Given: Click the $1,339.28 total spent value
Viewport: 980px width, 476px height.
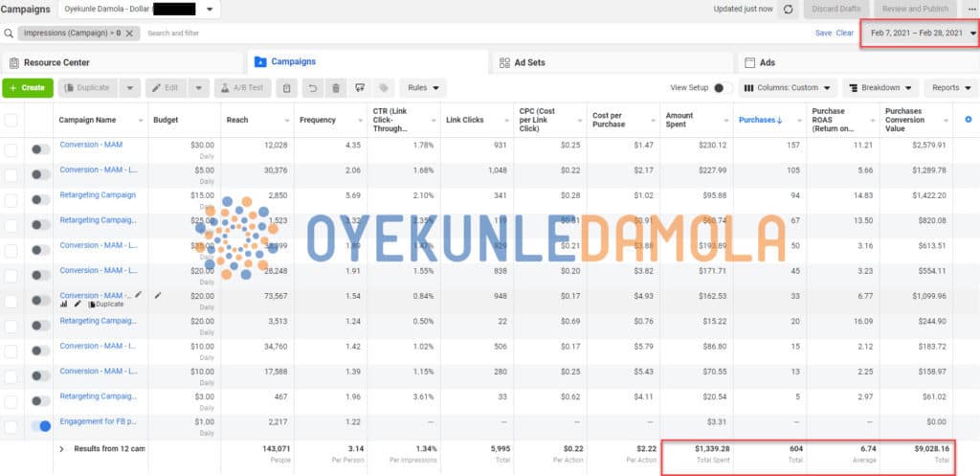Looking at the screenshot, I should click(712, 449).
